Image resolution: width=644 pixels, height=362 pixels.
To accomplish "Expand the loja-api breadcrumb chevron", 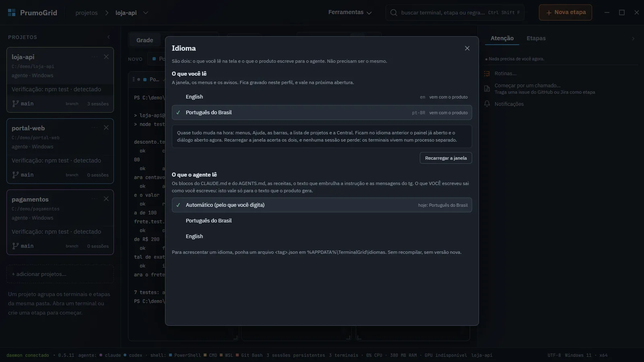I will [146, 13].
